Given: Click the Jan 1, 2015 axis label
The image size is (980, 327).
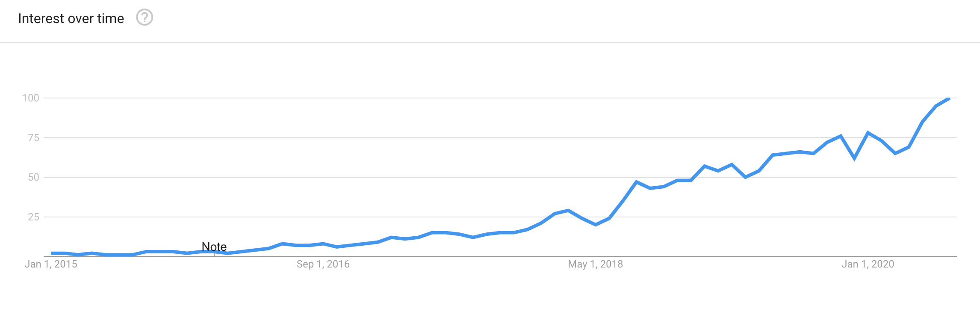Looking at the screenshot, I should click(x=51, y=264).
